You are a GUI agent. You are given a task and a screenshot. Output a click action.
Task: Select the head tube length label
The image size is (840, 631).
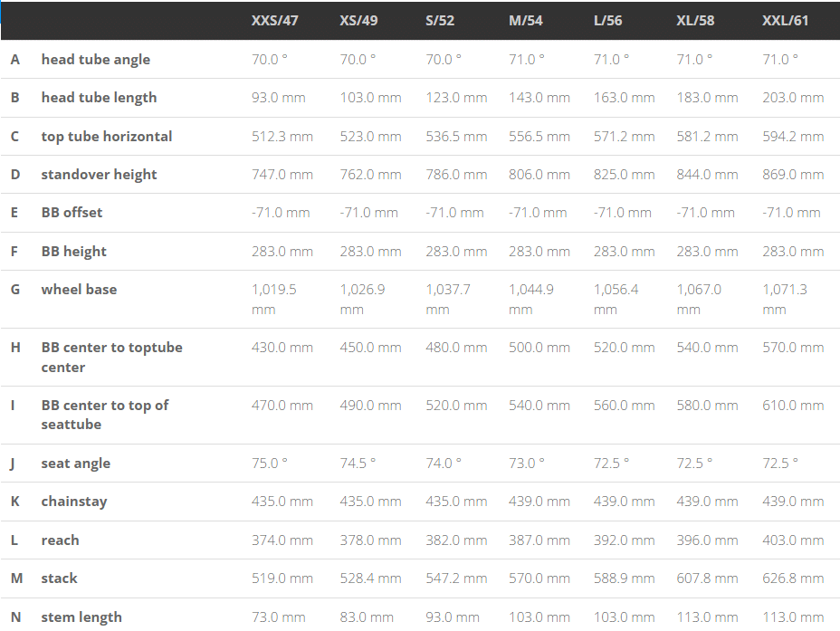tap(99, 98)
